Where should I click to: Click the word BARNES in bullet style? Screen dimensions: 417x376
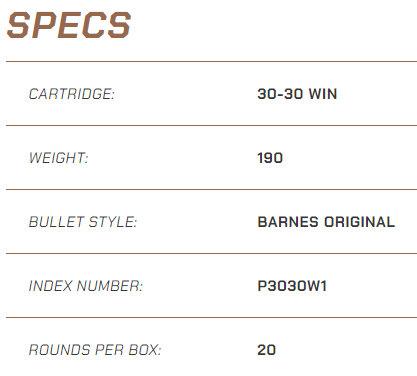(288, 222)
